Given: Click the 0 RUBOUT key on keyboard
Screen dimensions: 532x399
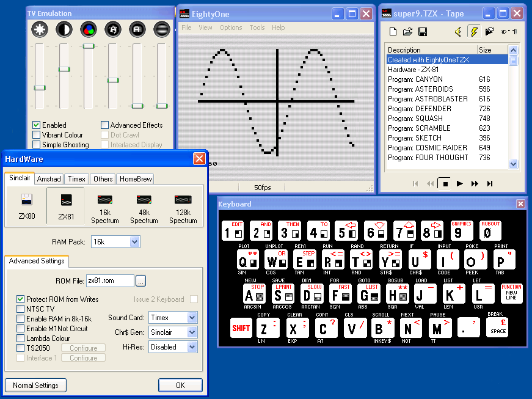Looking at the screenshot, I should [490, 231].
